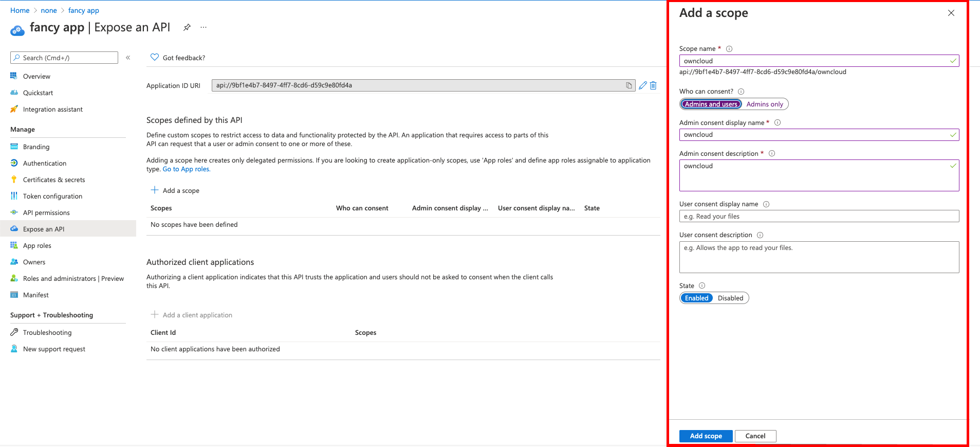Follow the Go to App roles link

187,169
